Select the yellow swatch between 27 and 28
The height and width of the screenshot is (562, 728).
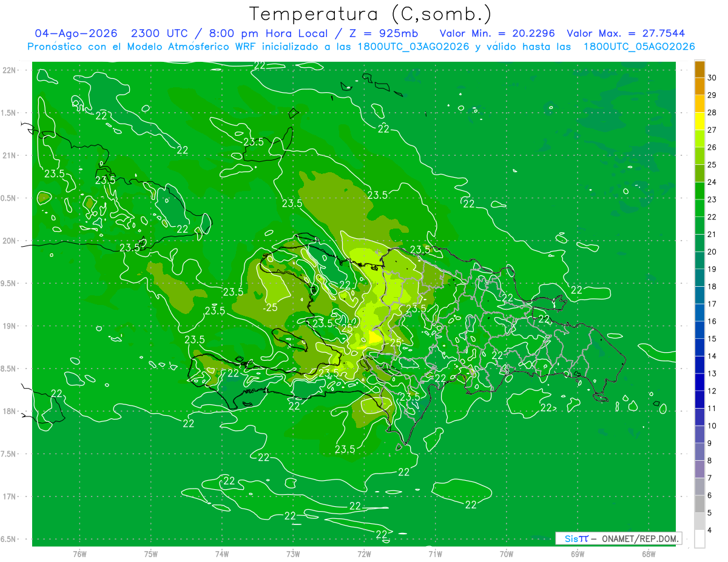click(x=699, y=121)
